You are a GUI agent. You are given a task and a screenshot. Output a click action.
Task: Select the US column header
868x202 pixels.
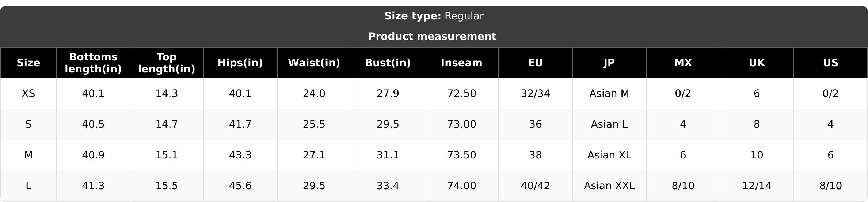(x=831, y=63)
